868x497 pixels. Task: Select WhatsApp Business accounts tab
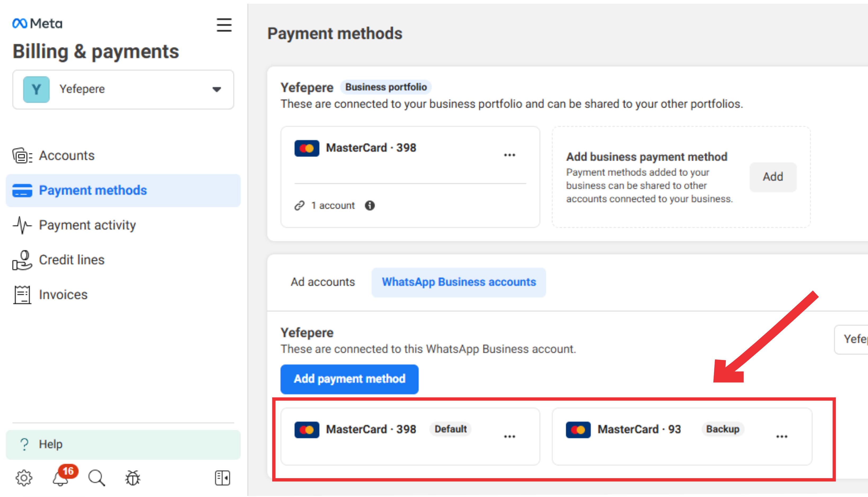coord(459,282)
